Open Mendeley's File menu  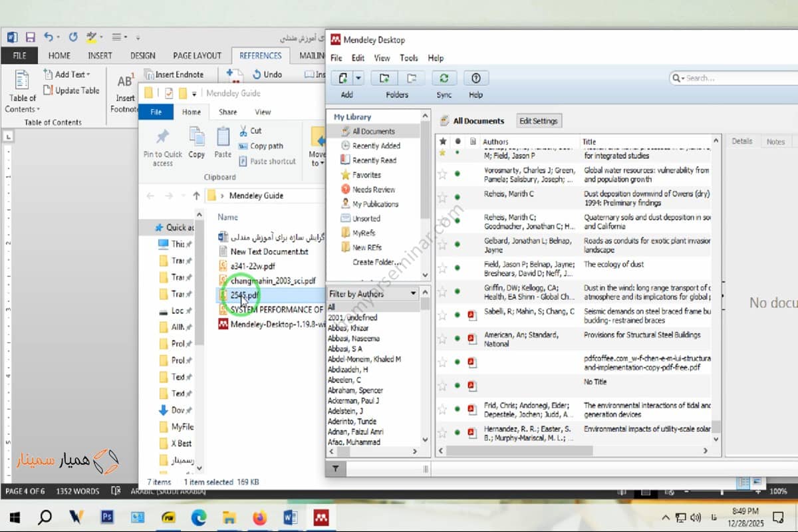(x=336, y=58)
